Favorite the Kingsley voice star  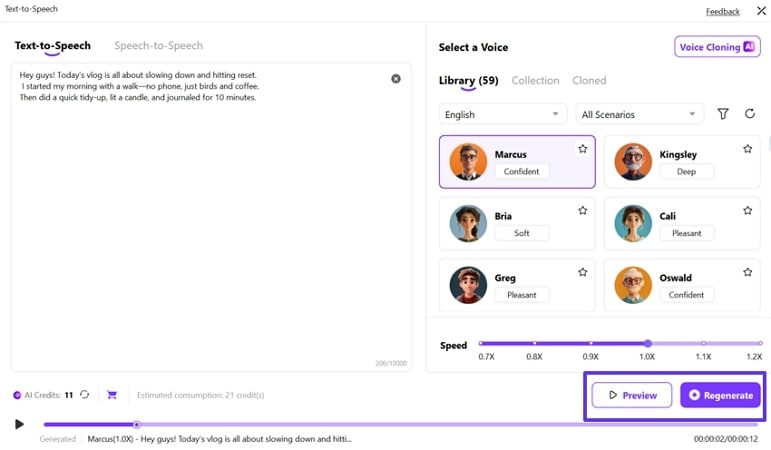[747, 149]
